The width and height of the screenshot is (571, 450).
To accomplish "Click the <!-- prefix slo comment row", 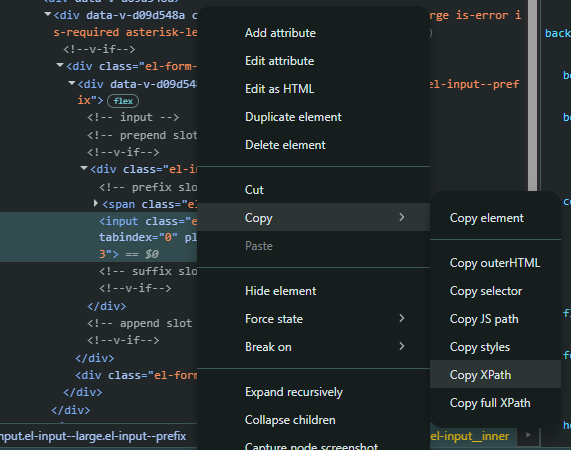I will point(148,187).
